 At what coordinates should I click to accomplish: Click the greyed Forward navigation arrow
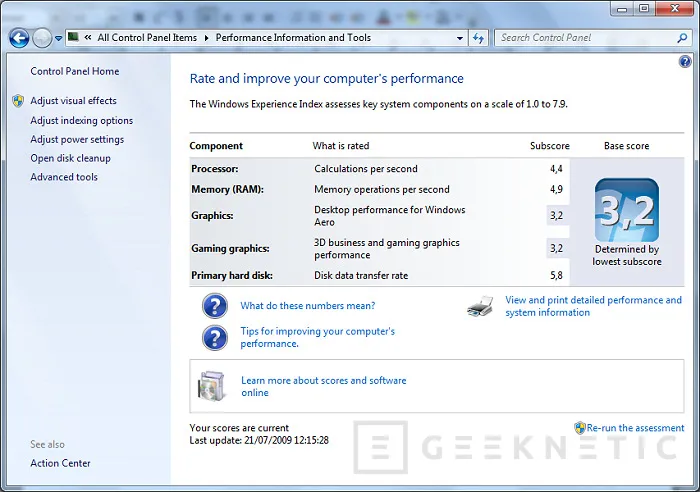click(x=42, y=38)
